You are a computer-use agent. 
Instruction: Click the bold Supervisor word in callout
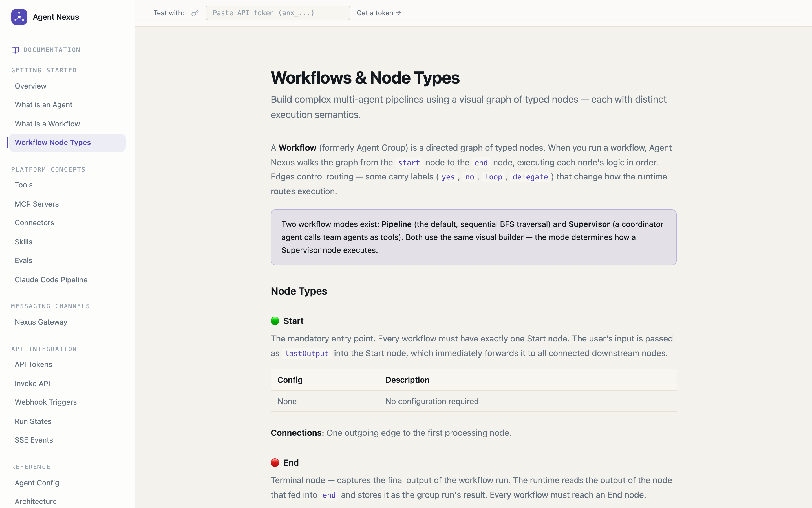589,224
